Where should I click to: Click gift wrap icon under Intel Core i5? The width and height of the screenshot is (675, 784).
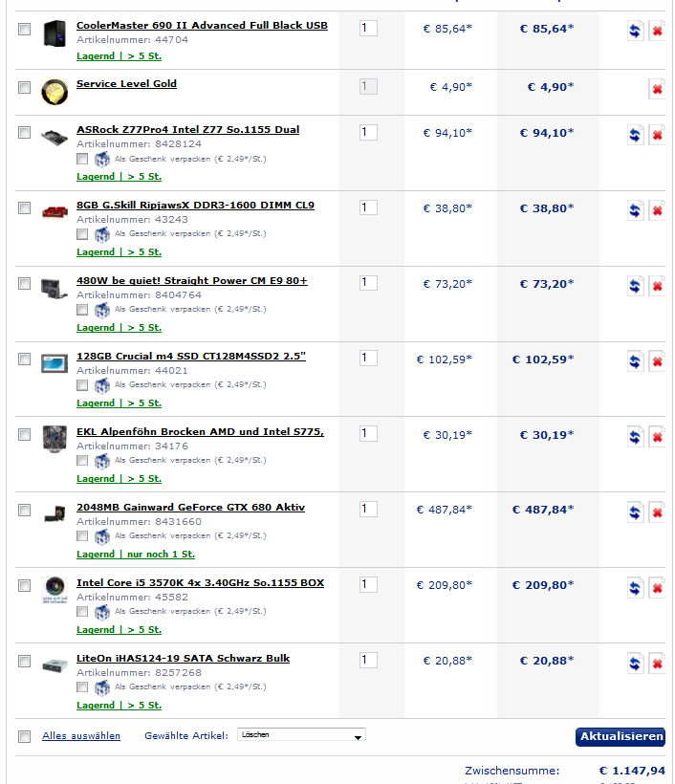(x=102, y=612)
